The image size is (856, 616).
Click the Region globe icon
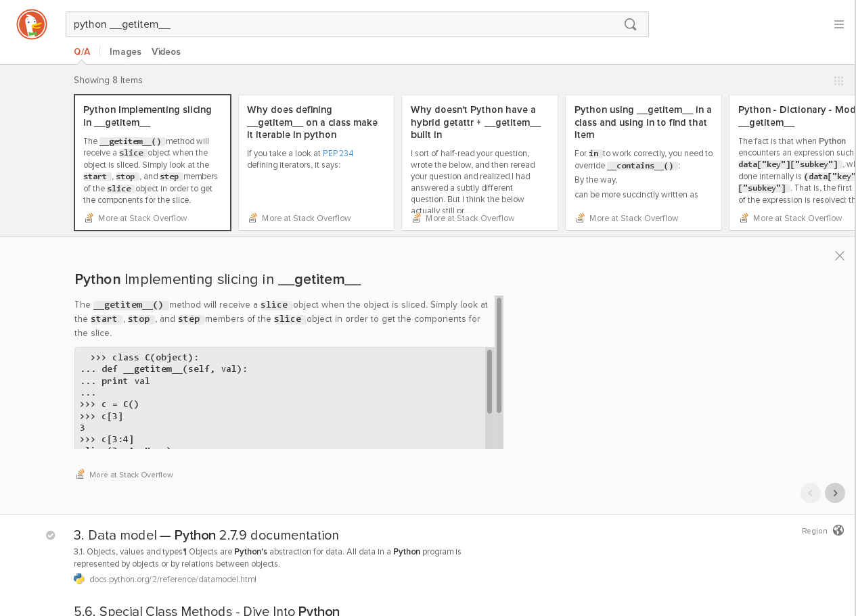click(838, 530)
